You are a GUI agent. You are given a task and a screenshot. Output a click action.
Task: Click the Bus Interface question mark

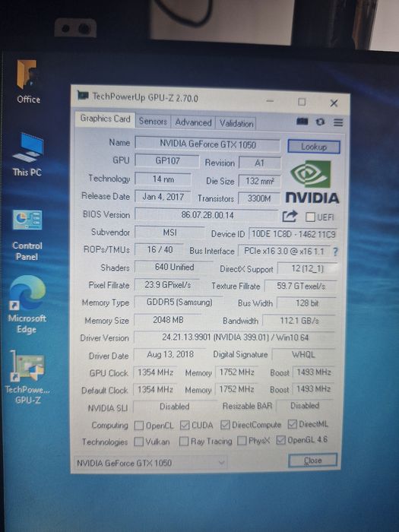coord(335,252)
